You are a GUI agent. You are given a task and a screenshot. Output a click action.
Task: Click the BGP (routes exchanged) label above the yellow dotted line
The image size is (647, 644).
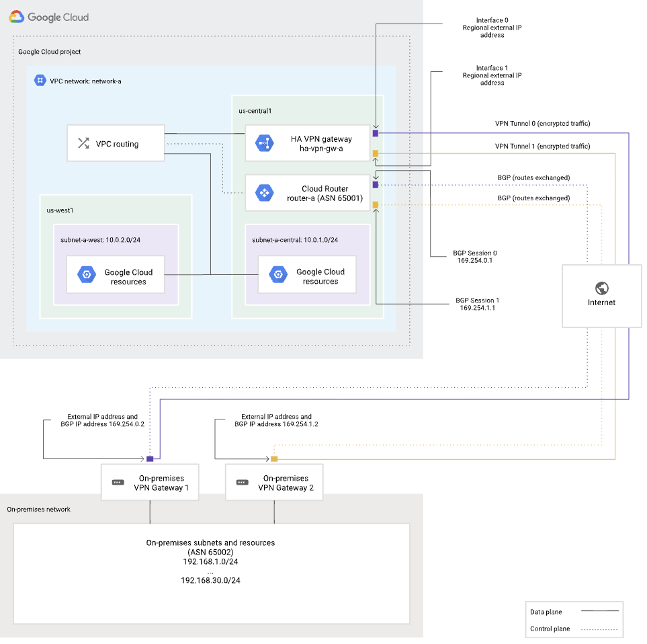click(533, 198)
